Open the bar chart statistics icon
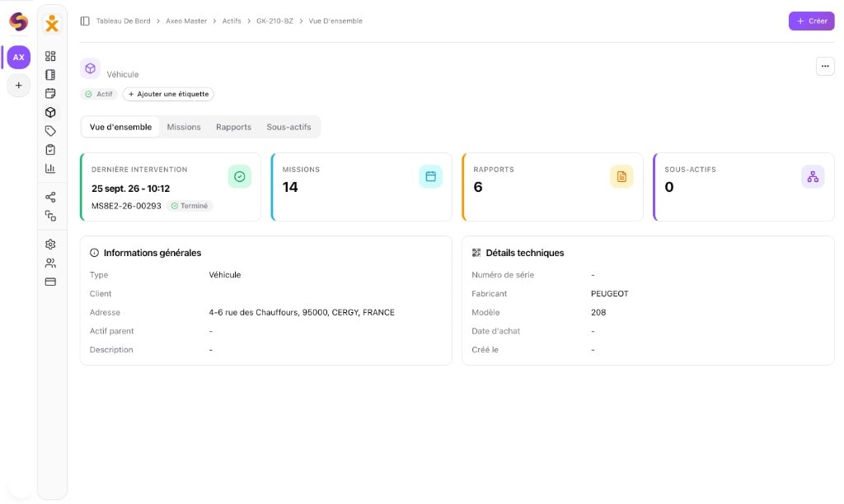844x504 pixels. coord(50,168)
